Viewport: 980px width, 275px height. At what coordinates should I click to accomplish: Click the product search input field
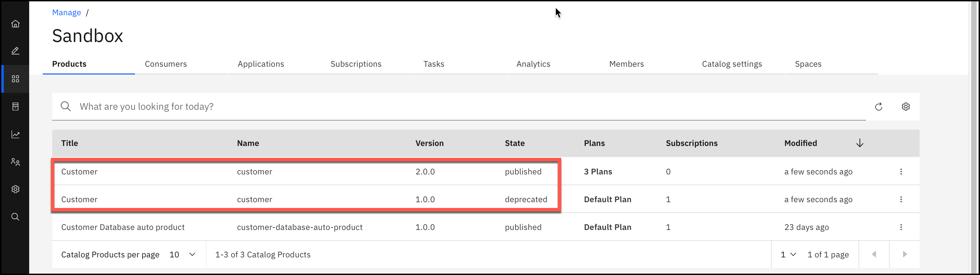[456, 107]
